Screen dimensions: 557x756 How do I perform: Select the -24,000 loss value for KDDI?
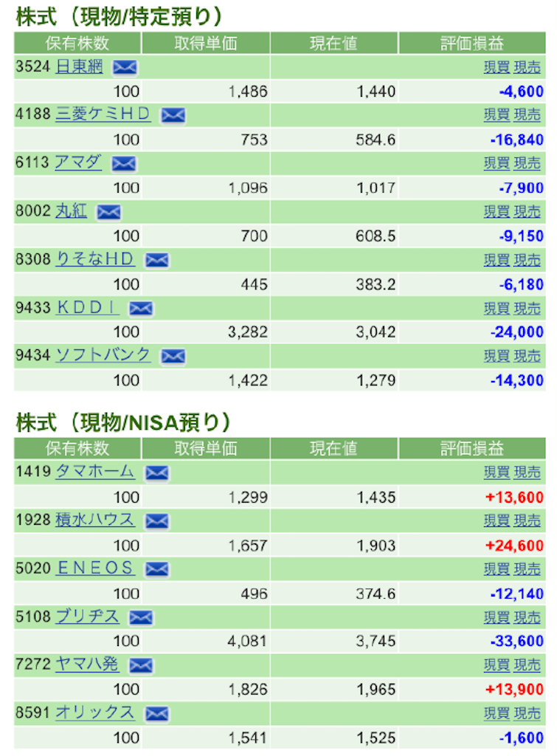pos(517,332)
